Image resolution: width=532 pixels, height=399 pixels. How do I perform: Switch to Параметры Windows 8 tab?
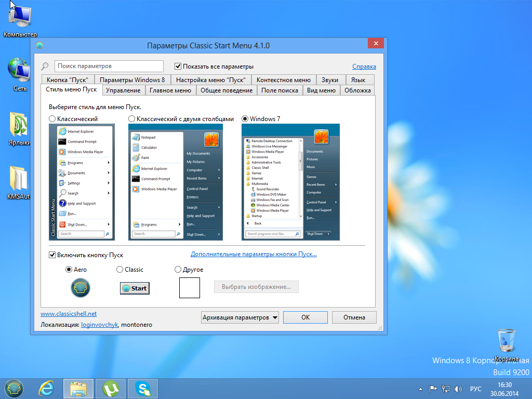[x=132, y=79]
